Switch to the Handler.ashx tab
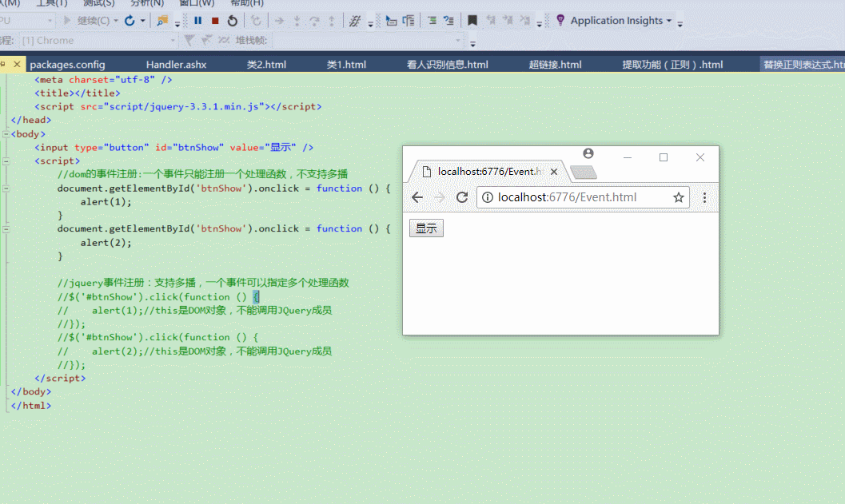Viewport: 845px width, 504px height. pyautogui.click(x=176, y=65)
